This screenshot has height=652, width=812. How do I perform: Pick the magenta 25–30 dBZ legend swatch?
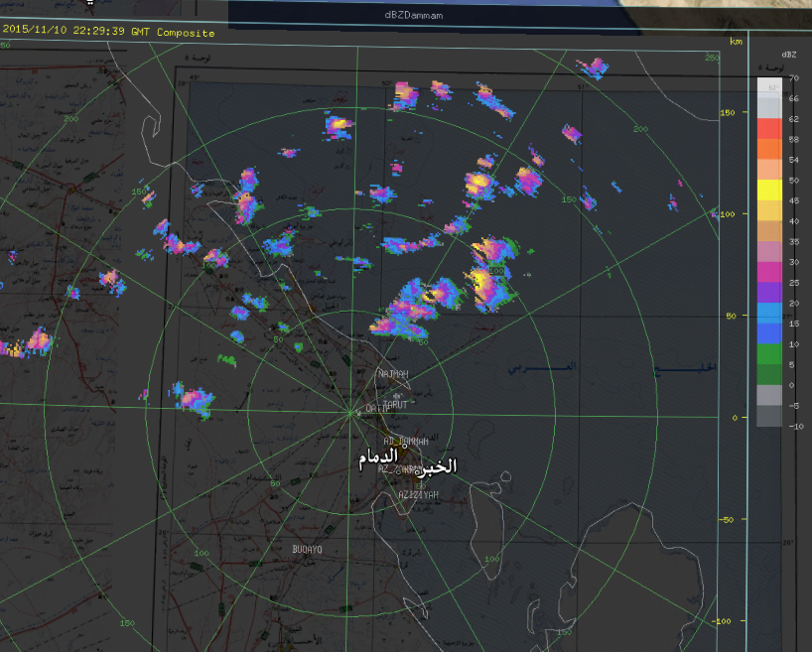(x=769, y=272)
